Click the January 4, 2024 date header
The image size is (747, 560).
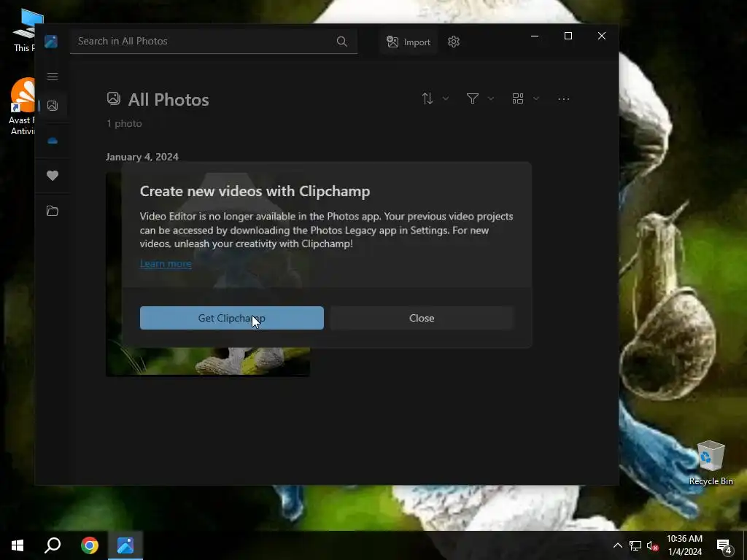pos(142,157)
